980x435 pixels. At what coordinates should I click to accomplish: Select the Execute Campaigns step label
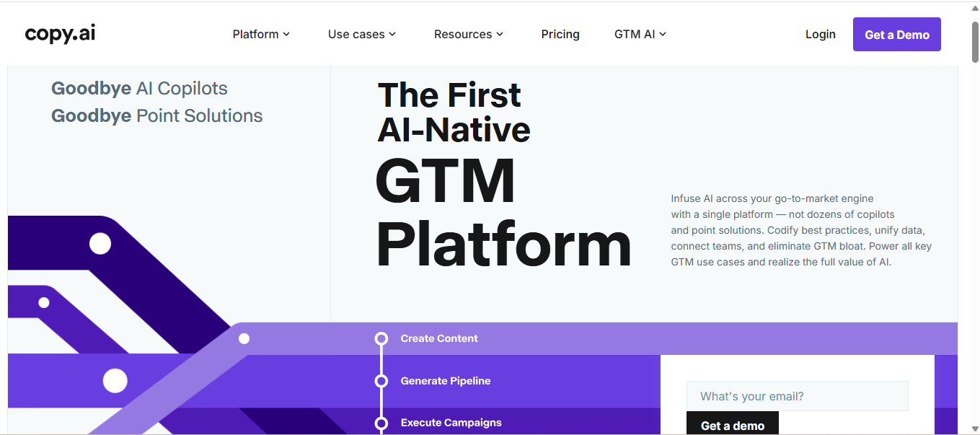click(451, 423)
